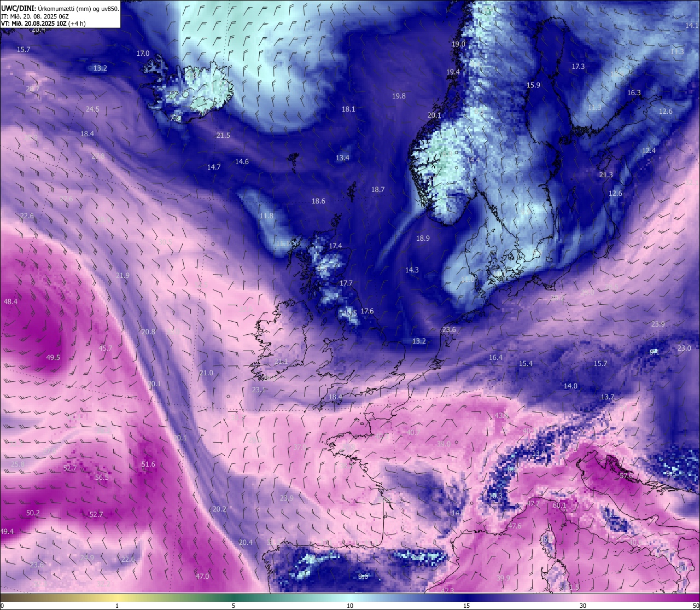
Task: Click the 11.8 map value
Action: coord(266,216)
